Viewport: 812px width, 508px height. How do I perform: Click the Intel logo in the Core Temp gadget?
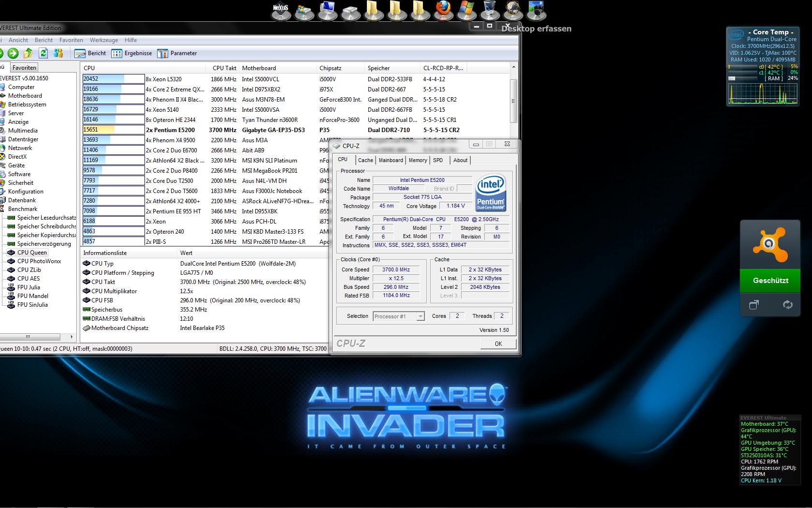click(736, 34)
